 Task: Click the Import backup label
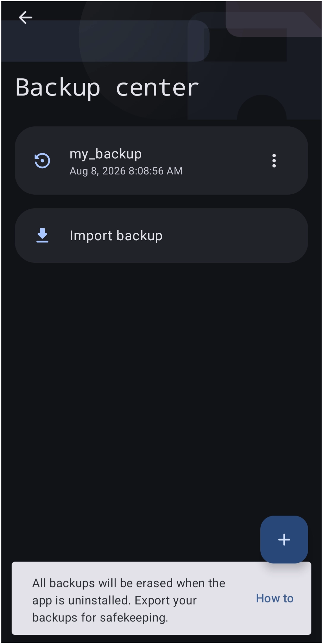point(116,236)
